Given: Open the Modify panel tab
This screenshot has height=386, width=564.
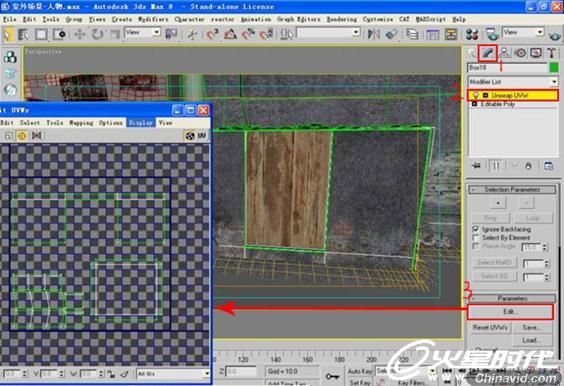Looking at the screenshot, I should pos(487,53).
